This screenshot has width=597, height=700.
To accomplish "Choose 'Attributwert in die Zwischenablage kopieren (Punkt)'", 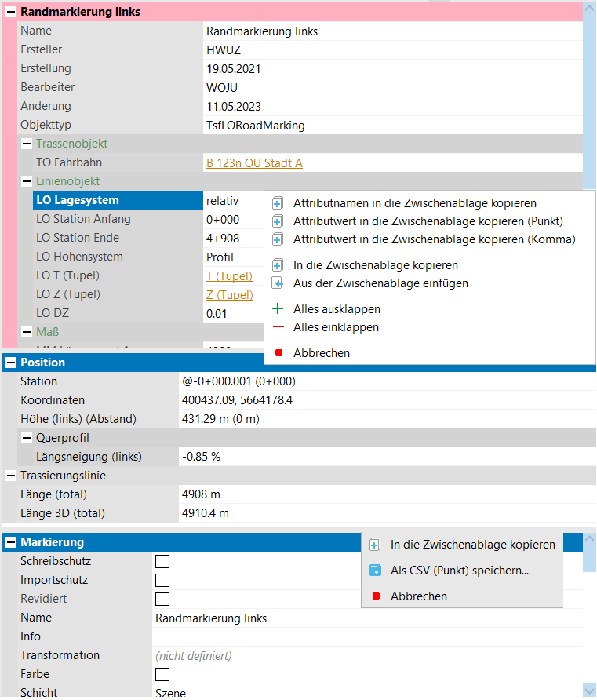I will (428, 221).
